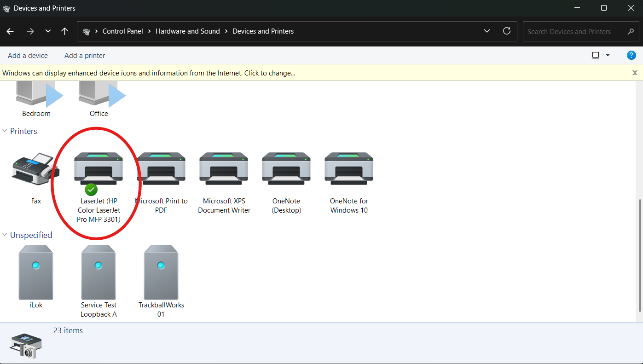
Task: Collapse the Printers section
Action: tap(5, 131)
